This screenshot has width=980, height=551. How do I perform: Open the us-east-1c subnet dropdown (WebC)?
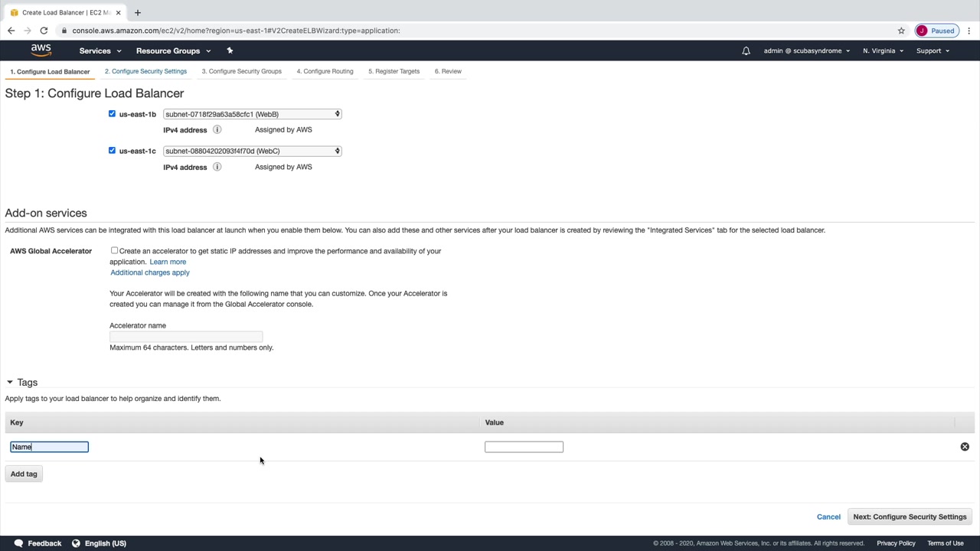click(x=252, y=151)
